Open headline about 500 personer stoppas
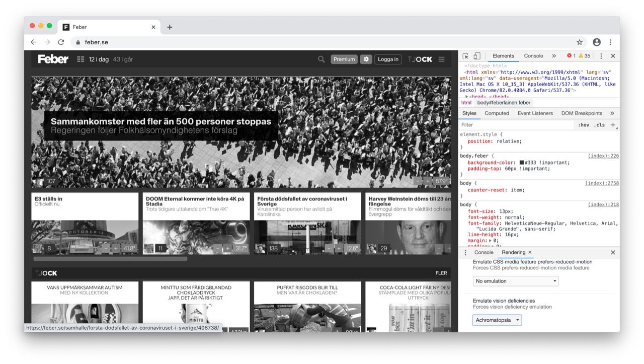Screen dimensions: 644x364 [x=161, y=121]
